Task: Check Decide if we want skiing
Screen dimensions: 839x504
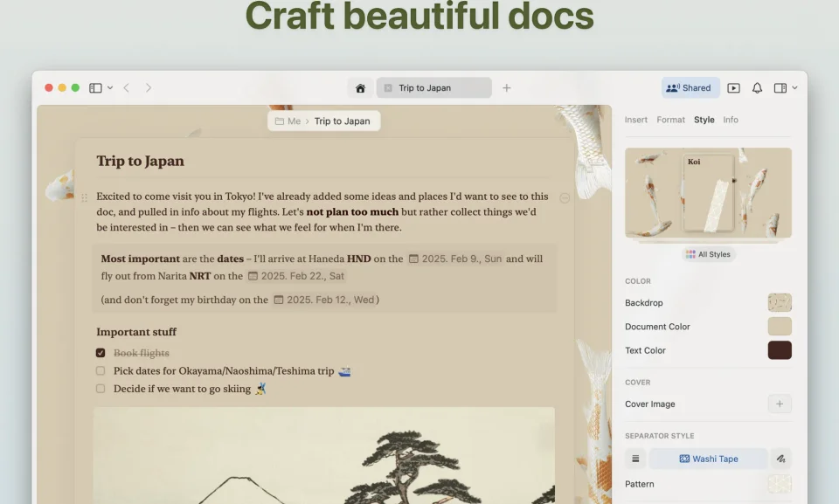Action: pos(101,389)
